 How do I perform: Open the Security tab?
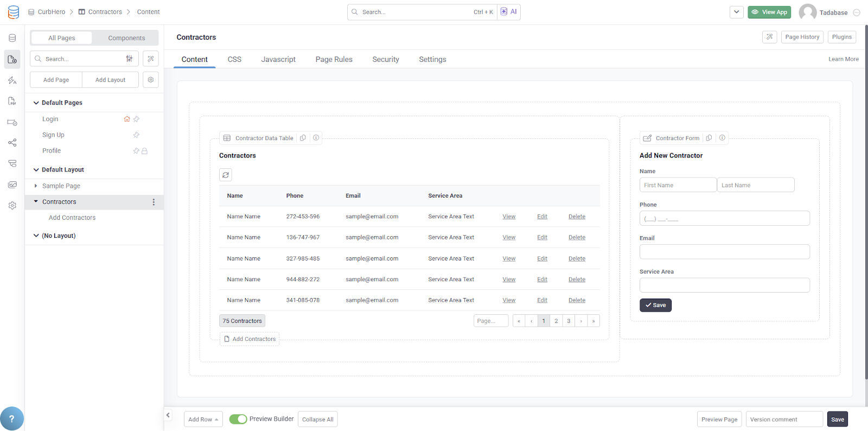click(x=385, y=59)
